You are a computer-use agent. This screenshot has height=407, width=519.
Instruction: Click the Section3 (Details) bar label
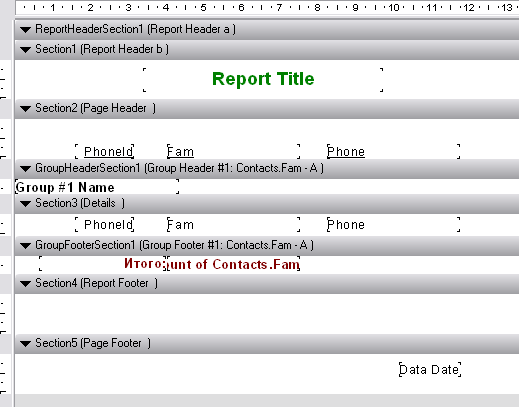pos(80,203)
